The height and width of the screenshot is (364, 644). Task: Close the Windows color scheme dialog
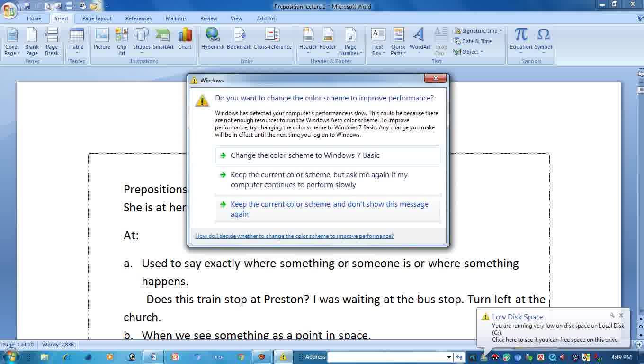[435, 79]
